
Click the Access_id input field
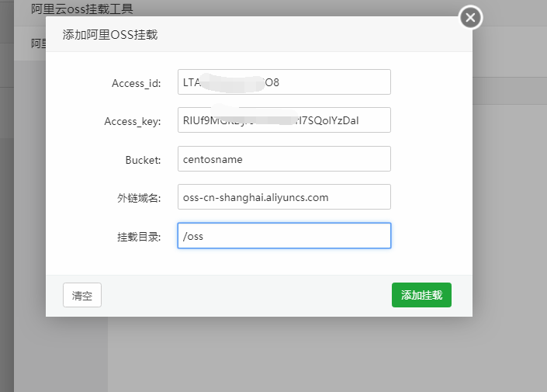point(284,82)
